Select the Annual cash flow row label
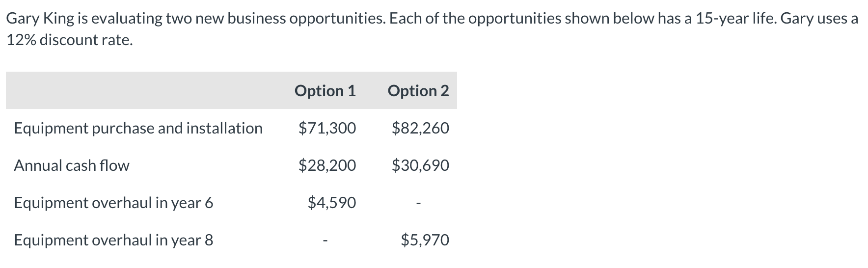Viewport: 868px width, 268px height. (72, 165)
